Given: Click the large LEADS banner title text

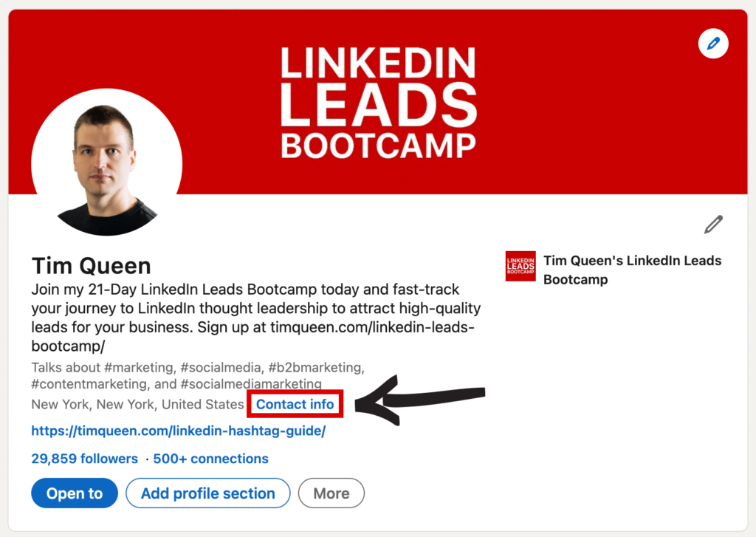Looking at the screenshot, I should pyautogui.click(x=378, y=103).
